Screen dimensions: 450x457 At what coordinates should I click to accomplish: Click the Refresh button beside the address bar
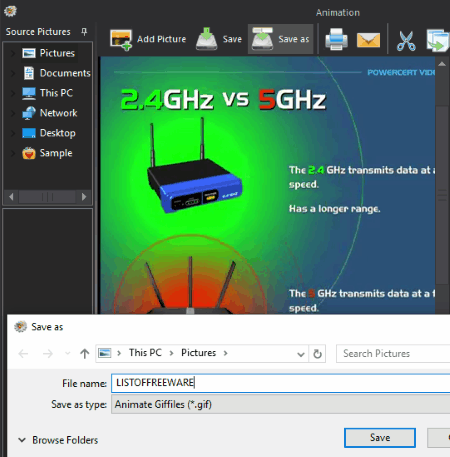317,354
